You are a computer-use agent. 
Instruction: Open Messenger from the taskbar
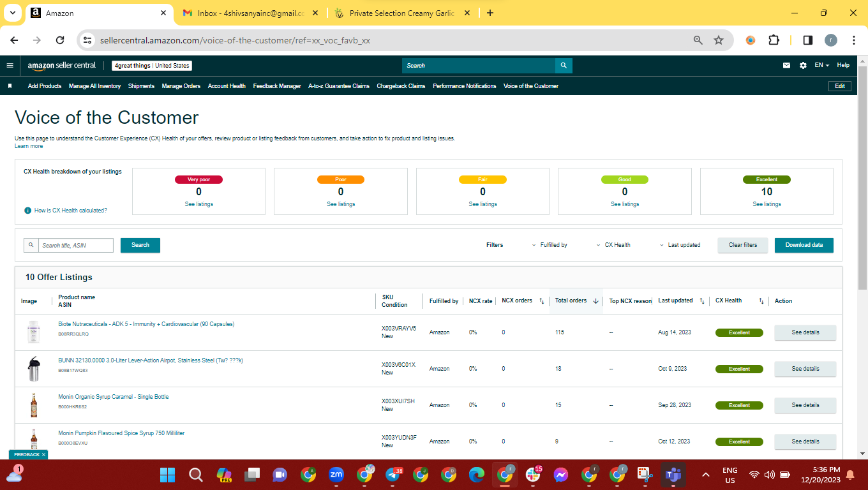561,475
